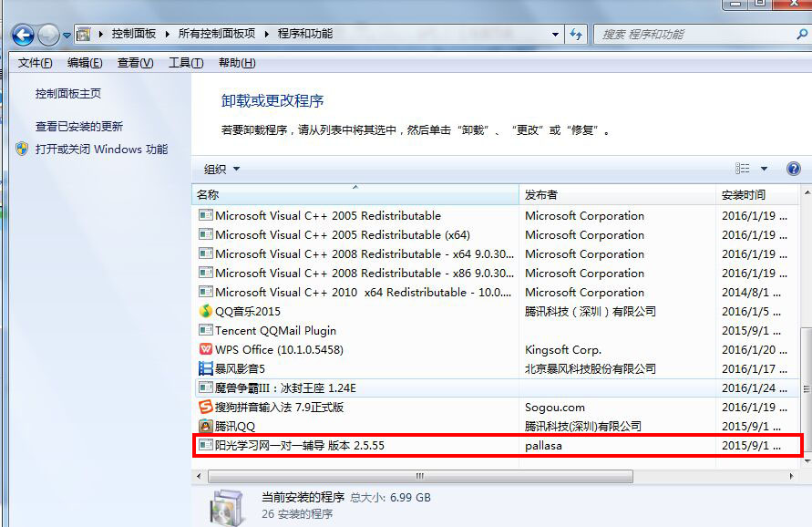This screenshot has height=527, width=812.
Task: Click the 腾讯QQ penguin icon
Action: [x=206, y=426]
